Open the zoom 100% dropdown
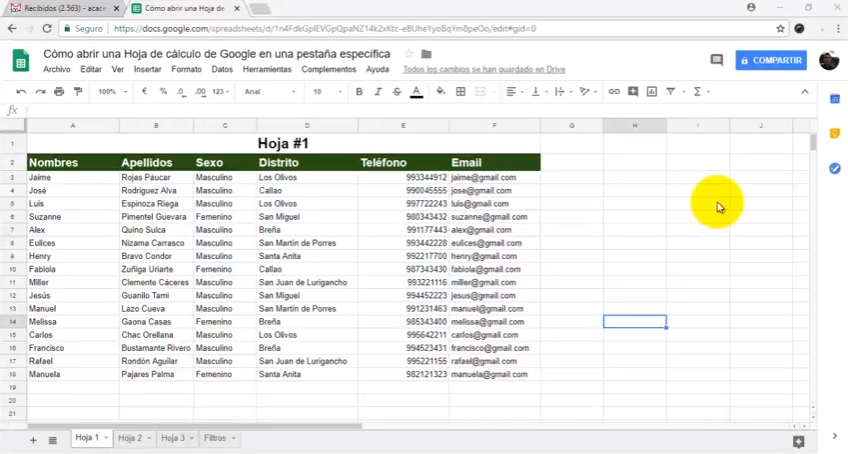This screenshot has height=454, width=848. tap(112, 92)
